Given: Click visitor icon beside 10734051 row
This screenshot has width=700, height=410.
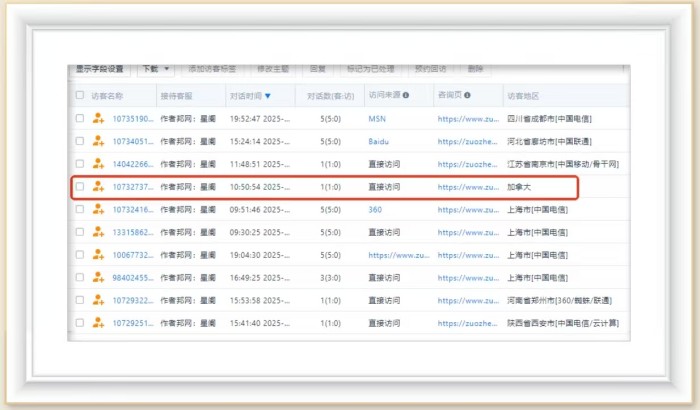Looking at the screenshot, I should point(98,141).
